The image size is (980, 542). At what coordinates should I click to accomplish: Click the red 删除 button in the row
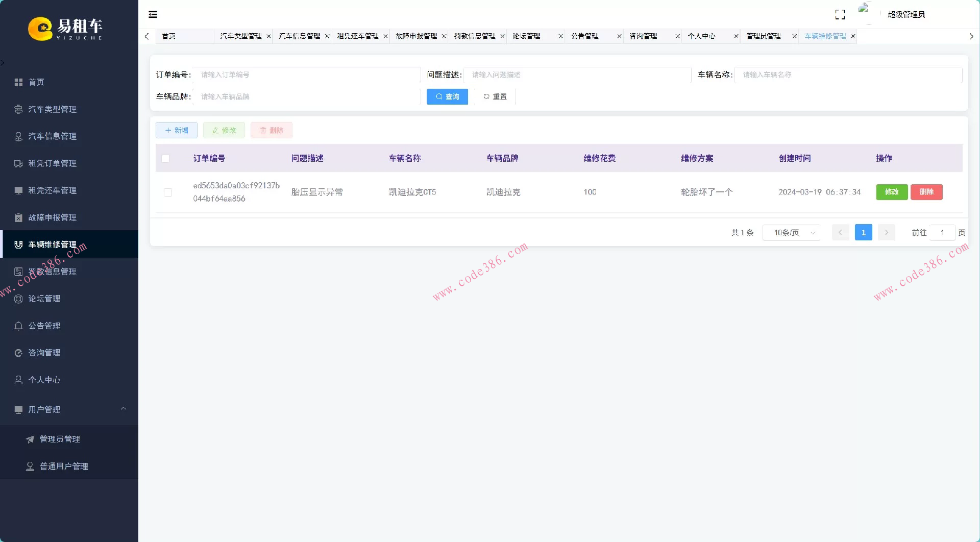tap(926, 192)
